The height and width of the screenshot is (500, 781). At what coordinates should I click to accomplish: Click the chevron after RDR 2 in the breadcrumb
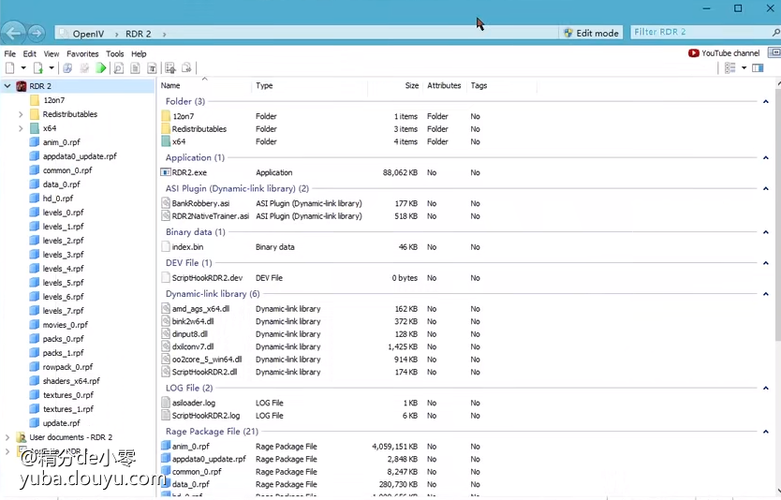[164, 34]
